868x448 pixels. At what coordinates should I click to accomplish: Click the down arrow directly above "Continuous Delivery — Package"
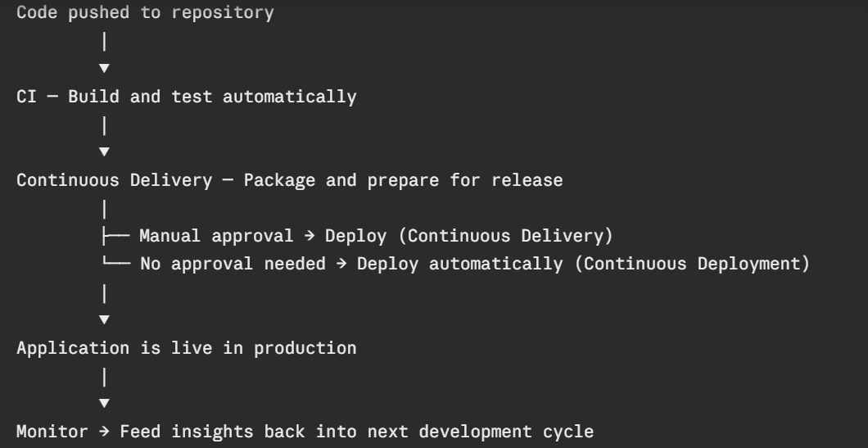pyautogui.click(x=103, y=152)
